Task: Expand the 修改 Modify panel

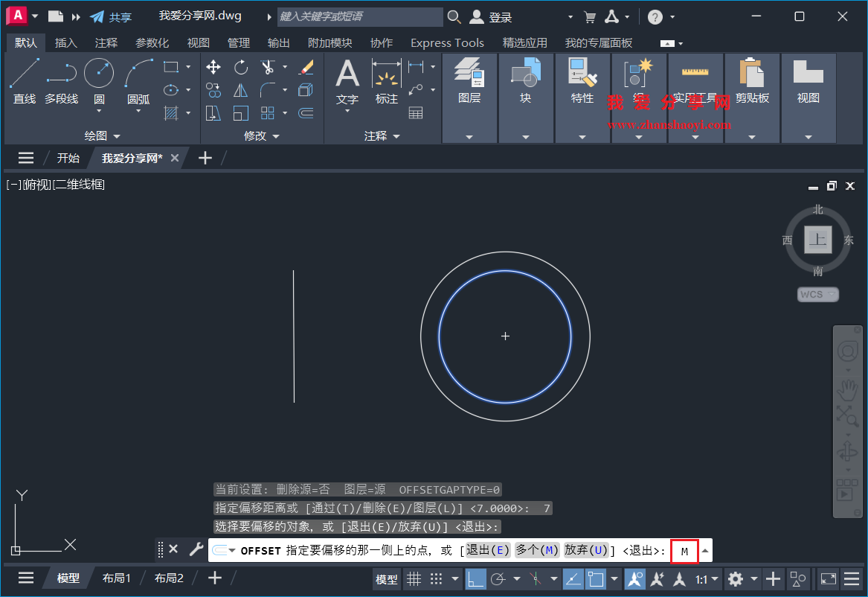Action: (276, 135)
